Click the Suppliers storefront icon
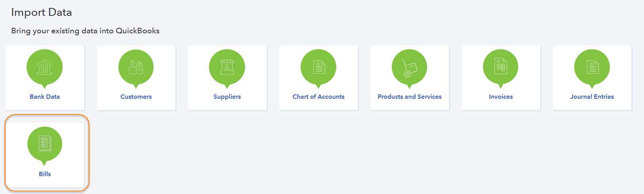644x194 pixels. point(227,67)
